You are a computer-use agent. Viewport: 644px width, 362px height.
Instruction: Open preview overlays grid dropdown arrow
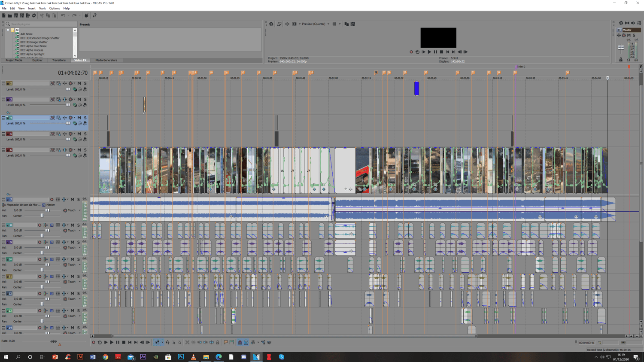point(340,24)
